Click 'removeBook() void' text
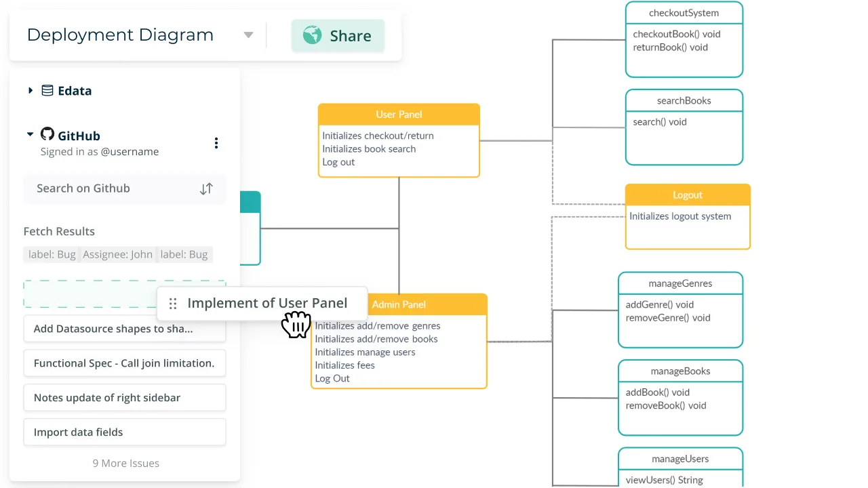Screen dimensions: 868x488 coord(666,405)
